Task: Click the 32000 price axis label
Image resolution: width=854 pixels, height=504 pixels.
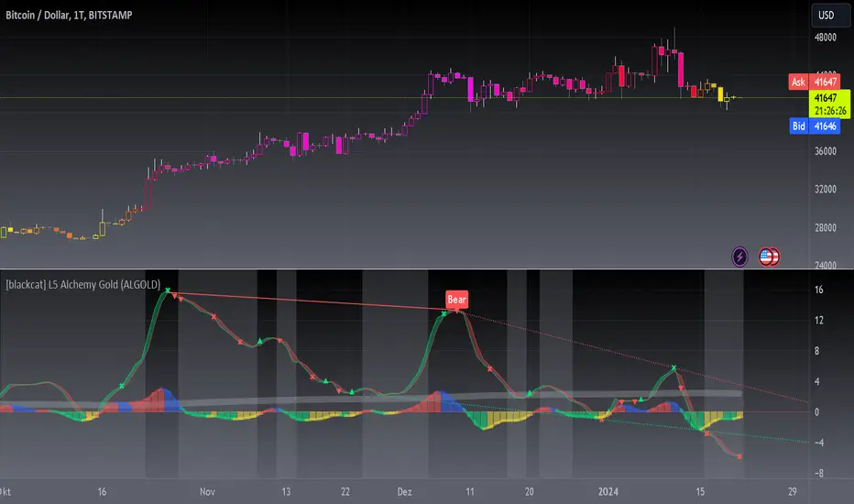Action: click(x=825, y=189)
